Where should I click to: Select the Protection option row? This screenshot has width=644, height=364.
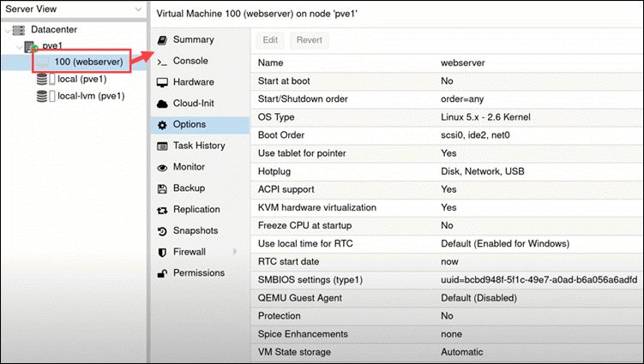447,316
